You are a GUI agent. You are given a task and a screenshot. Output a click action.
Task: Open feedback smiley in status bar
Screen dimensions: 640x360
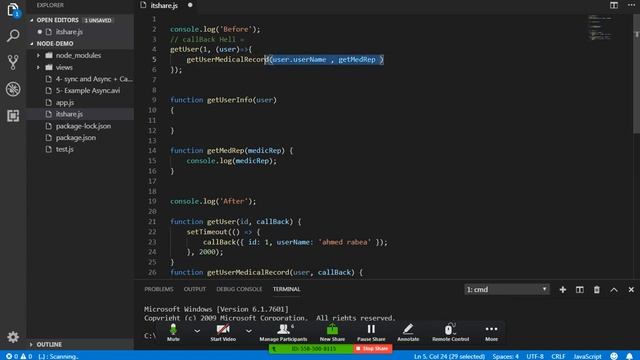[614, 356]
